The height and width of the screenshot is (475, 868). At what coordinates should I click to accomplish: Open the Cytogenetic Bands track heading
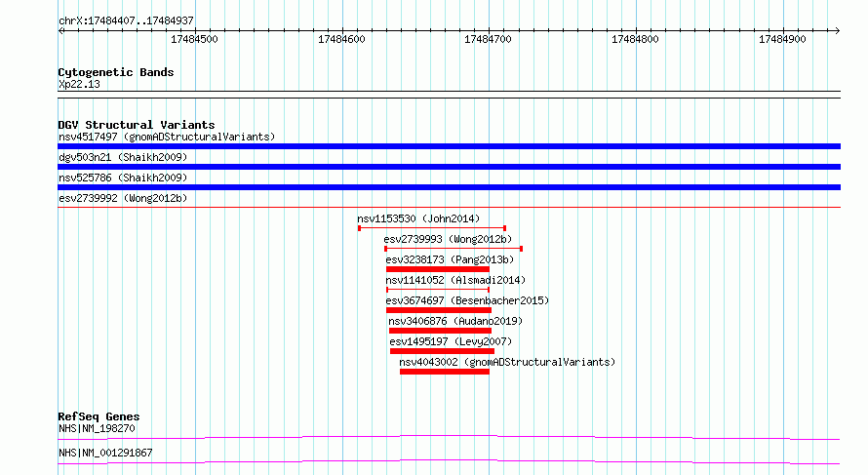(116, 72)
